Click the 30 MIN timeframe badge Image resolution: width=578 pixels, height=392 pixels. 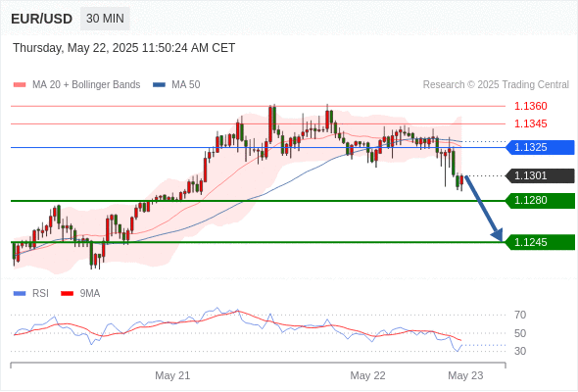(x=105, y=19)
